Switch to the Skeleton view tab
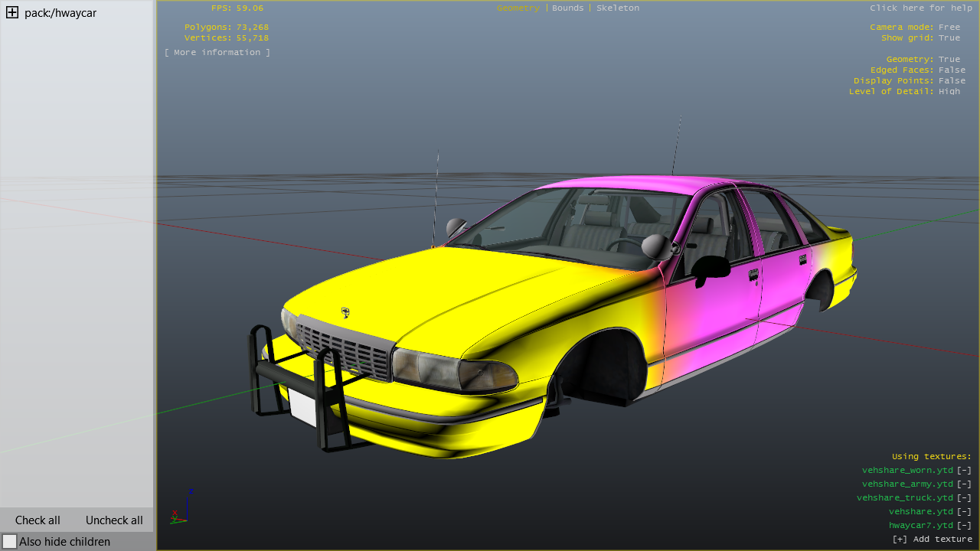Screen dimensions: 980x551 617,8
